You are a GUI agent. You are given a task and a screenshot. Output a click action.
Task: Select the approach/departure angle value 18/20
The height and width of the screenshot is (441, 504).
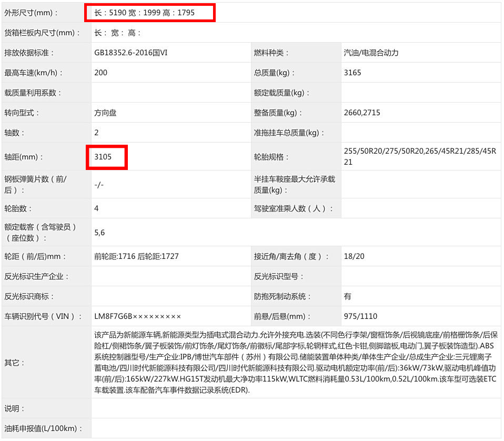point(354,256)
